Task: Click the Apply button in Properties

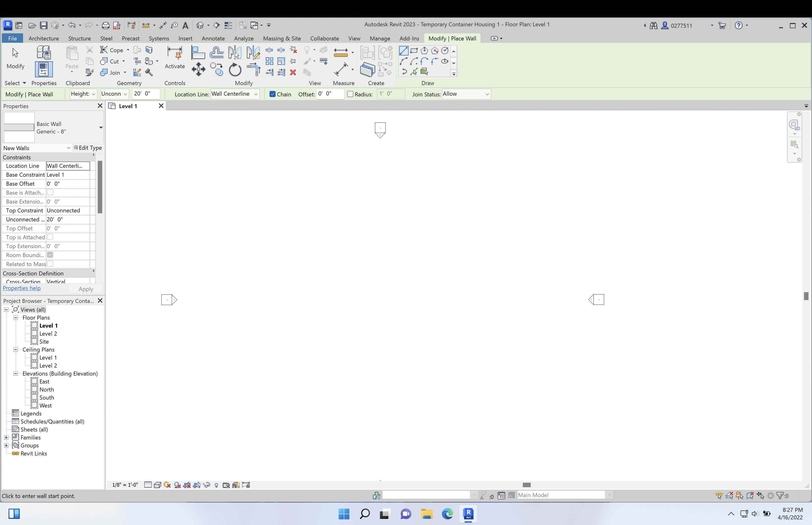Action: click(x=86, y=289)
